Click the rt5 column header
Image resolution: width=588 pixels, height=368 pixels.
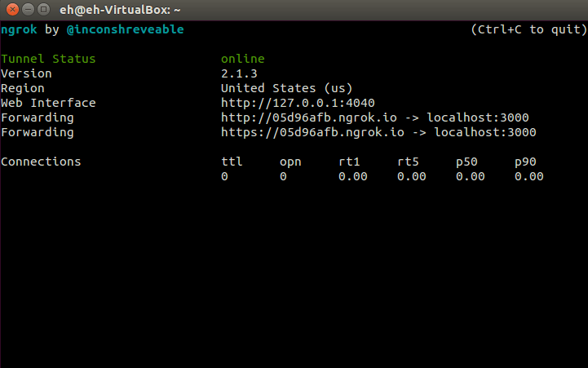coord(408,162)
